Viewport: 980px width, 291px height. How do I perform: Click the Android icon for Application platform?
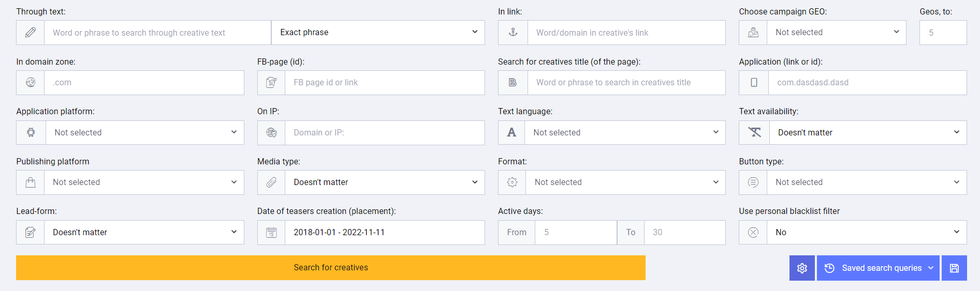coord(31,132)
